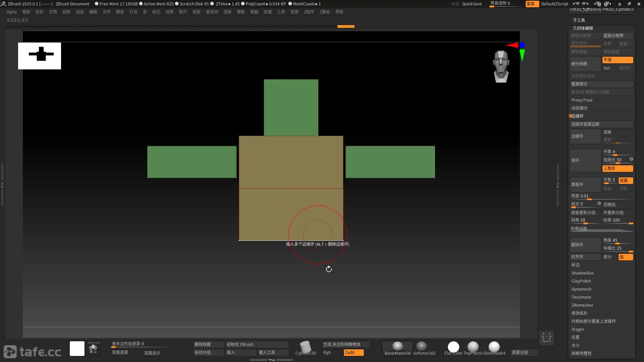The image size is (644, 362).
Task: Toggle the 组 group option
Action: point(626,257)
